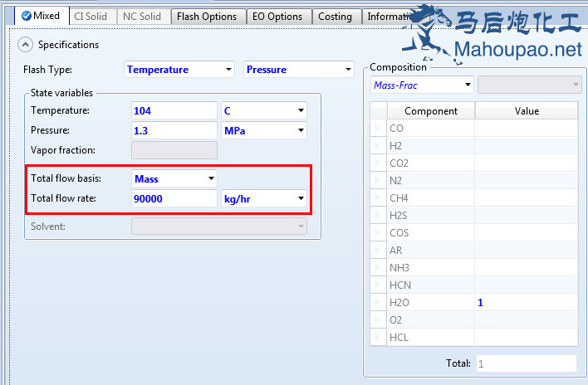Switch to the Flash Options tab
This screenshot has width=588, height=385.
pyautogui.click(x=206, y=17)
